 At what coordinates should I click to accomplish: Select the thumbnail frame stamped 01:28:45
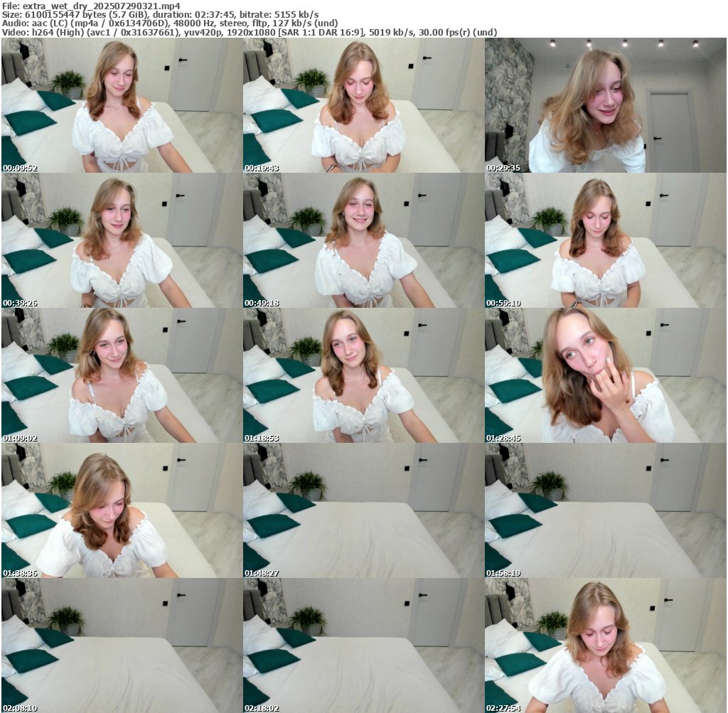pyautogui.click(x=606, y=375)
